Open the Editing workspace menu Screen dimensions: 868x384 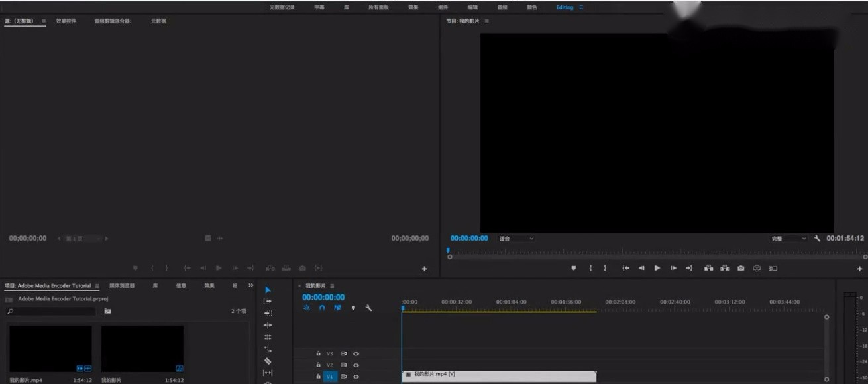(581, 7)
